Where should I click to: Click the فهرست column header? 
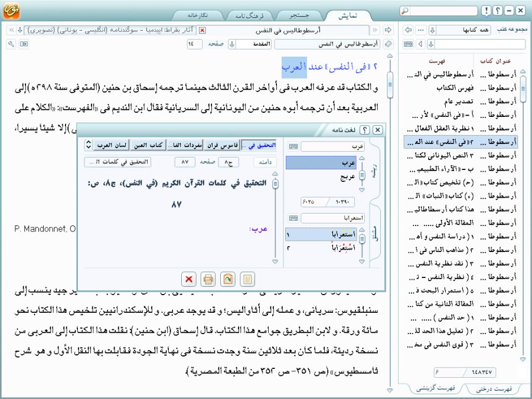pyautogui.click(x=437, y=61)
